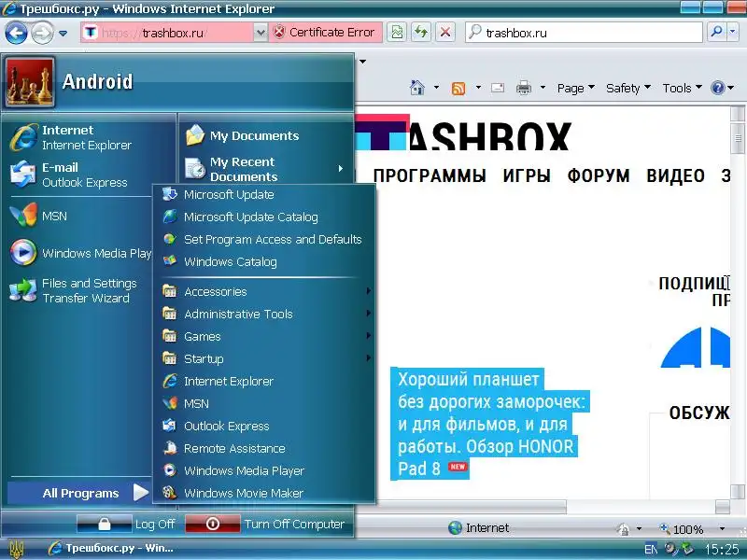Click the Print icon in command bar
This screenshot has width=747, height=560.
[524, 88]
